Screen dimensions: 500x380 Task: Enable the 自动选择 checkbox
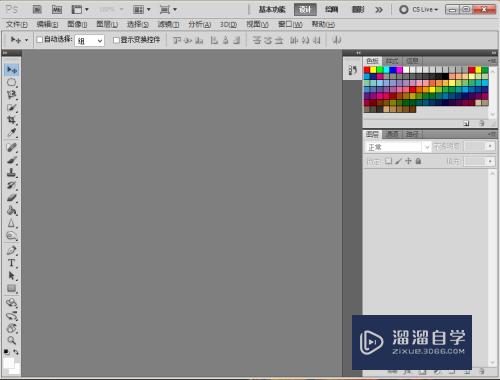point(39,40)
